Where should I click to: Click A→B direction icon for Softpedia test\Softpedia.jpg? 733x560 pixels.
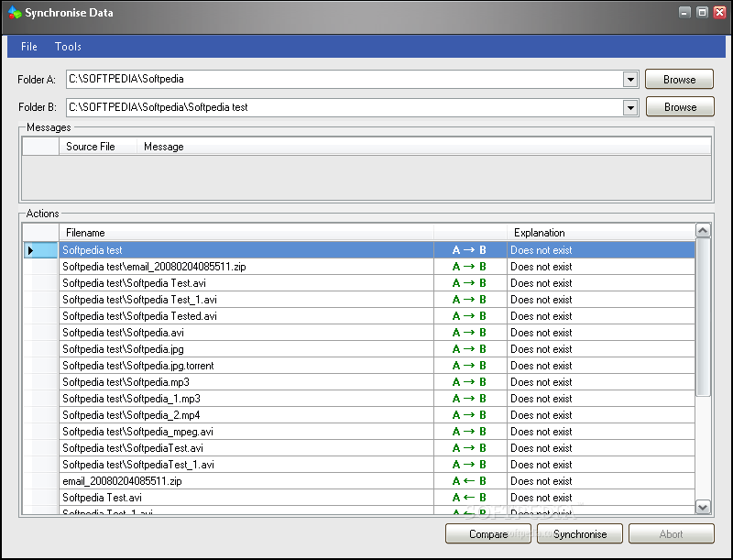click(469, 349)
